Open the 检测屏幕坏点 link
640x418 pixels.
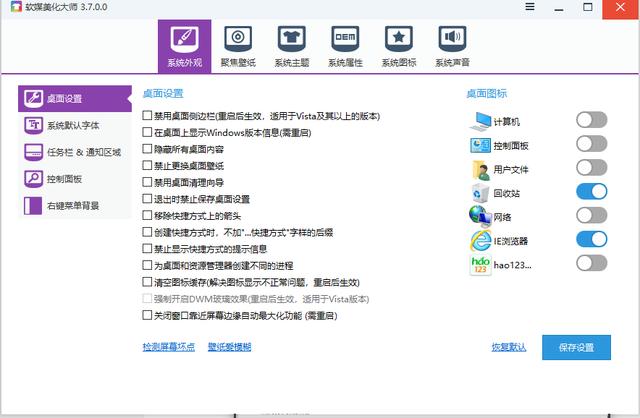(168, 347)
